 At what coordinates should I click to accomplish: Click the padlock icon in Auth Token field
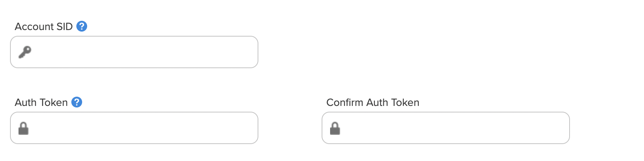click(x=24, y=128)
